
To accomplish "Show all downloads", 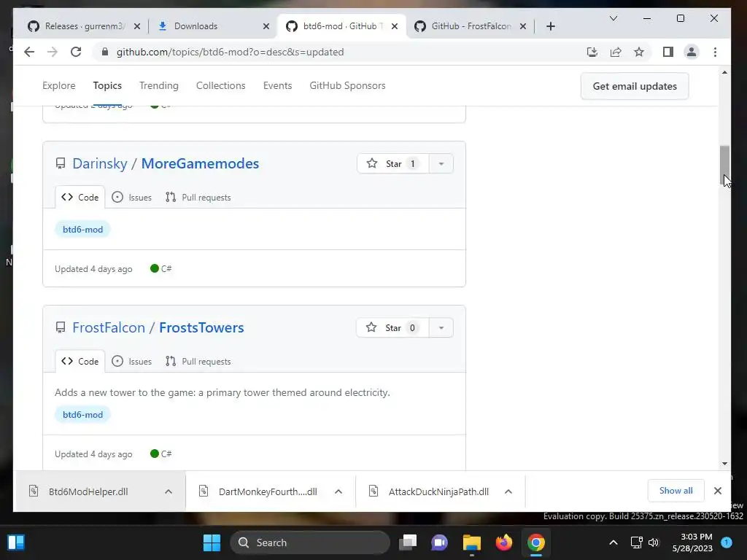I will coord(676,491).
